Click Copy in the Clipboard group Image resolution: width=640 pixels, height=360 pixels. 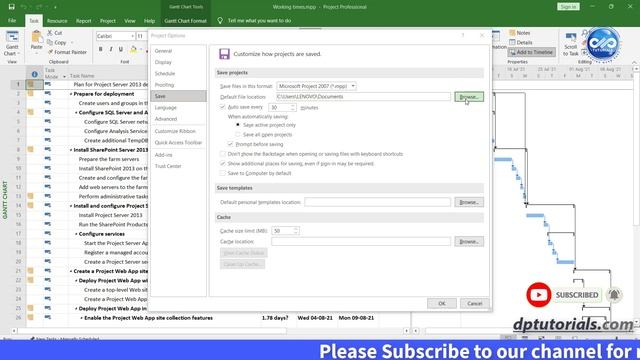56,42
